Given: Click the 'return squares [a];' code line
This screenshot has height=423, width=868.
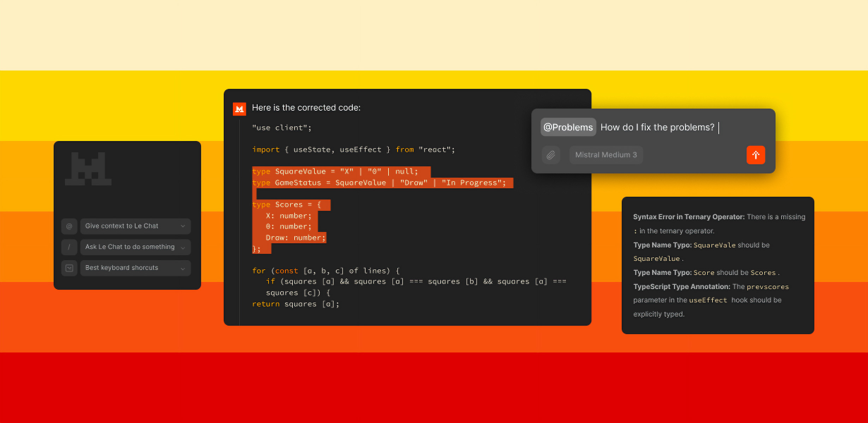Looking at the screenshot, I should click(295, 304).
